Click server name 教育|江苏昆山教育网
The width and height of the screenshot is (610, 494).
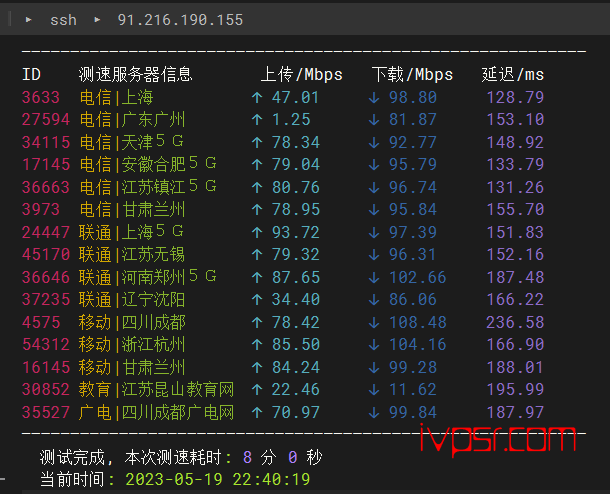[156, 390]
